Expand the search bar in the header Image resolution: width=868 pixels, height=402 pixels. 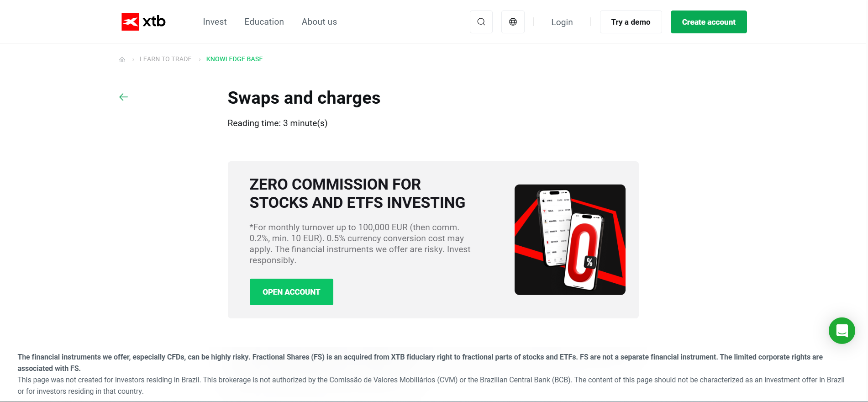481,21
